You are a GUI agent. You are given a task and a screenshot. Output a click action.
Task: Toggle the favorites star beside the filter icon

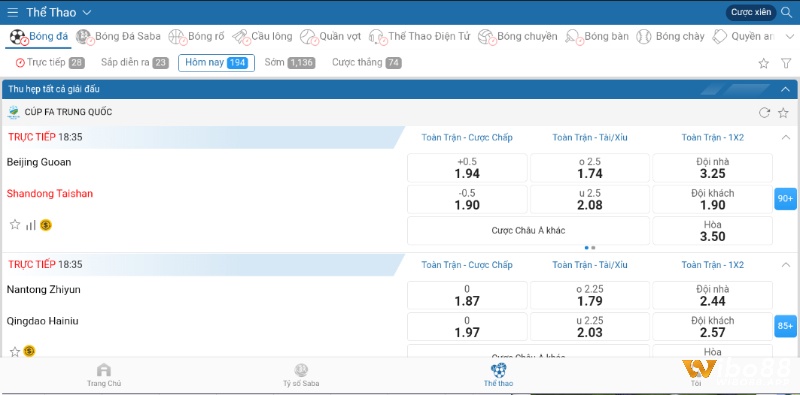[763, 63]
